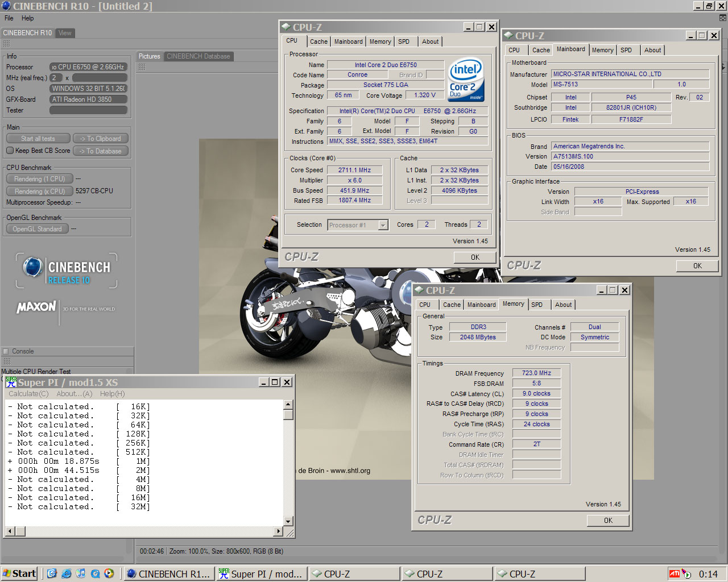Click the 2M result row 44.515s
Image resolution: width=728 pixels, height=582 pixels.
coord(79,471)
